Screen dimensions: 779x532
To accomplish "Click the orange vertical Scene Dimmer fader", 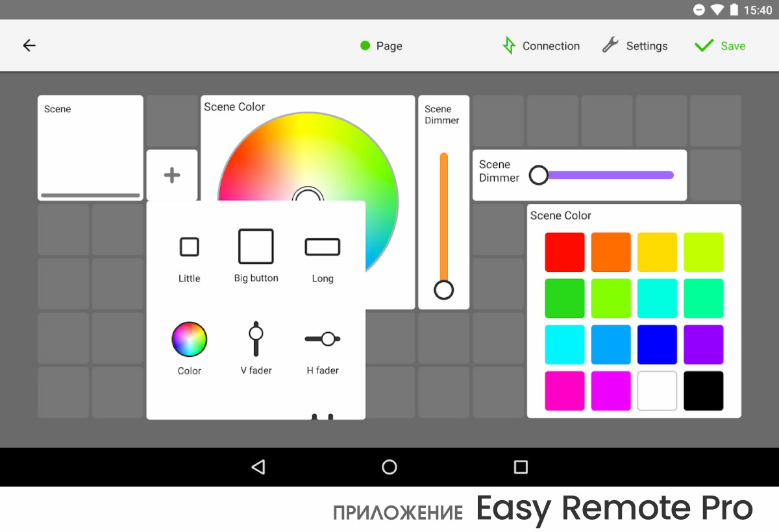I will [x=444, y=221].
